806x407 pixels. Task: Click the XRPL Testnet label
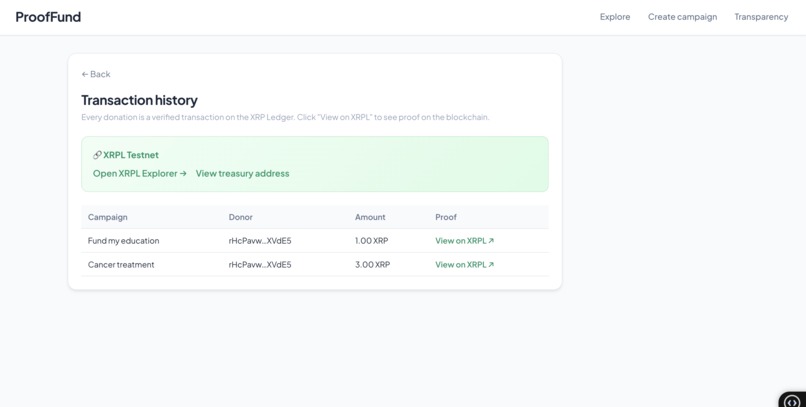[x=131, y=155]
